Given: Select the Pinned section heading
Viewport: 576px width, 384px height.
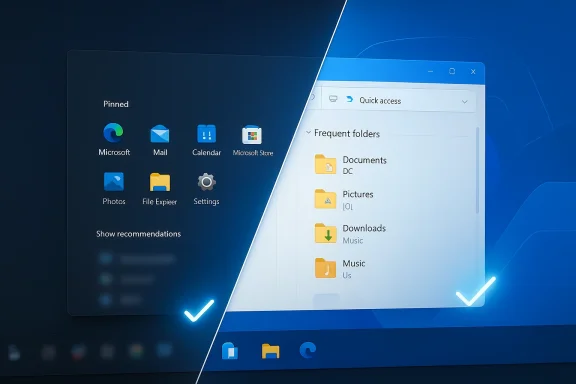Looking at the screenshot, I should [116, 104].
